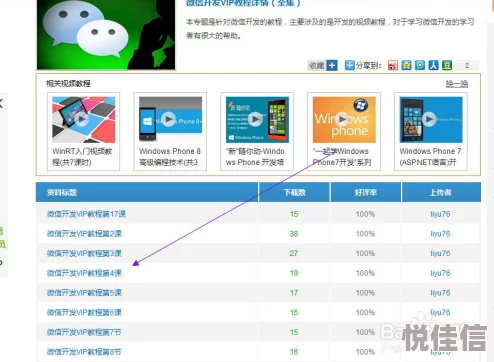Image resolution: width=494 pixels, height=362 pixels.
Task: Open 微信开发VIP教程第8节
Action: (x=84, y=352)
